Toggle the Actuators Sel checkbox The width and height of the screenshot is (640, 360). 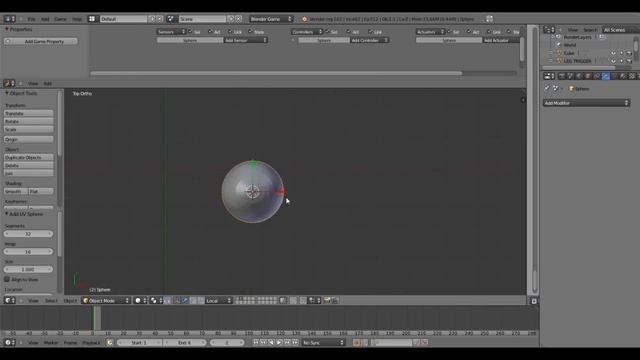coord(449,31)
